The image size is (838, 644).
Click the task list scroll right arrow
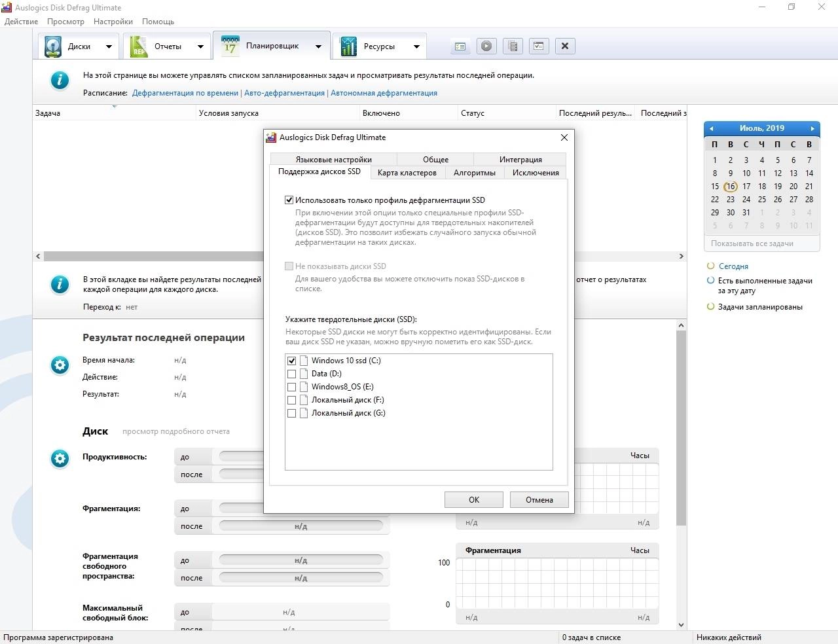pyautogui.click(x=681, y=257)
